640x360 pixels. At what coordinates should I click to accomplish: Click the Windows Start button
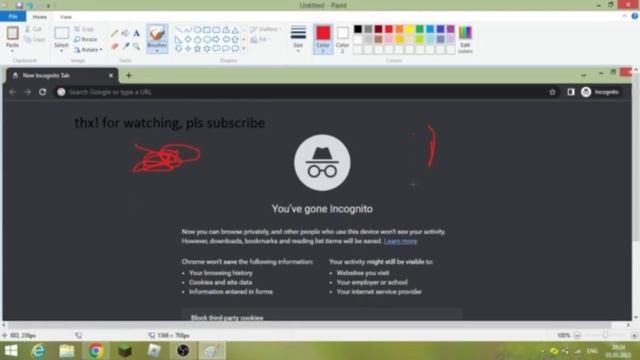[11, 351]
